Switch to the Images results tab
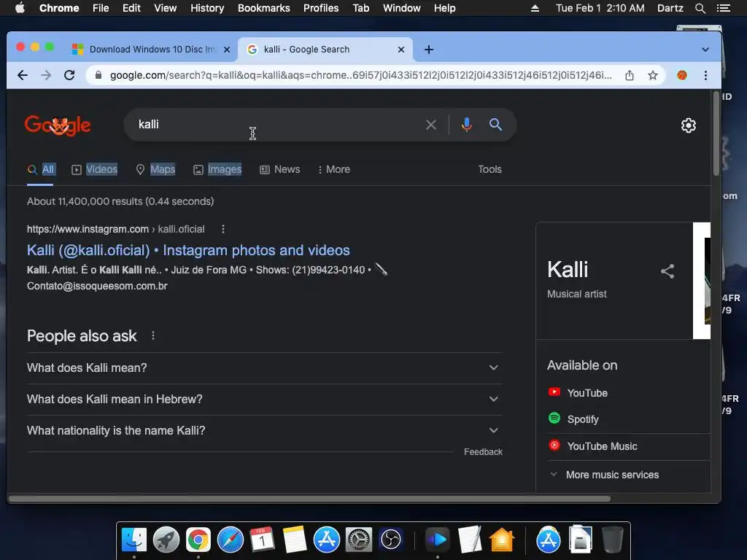Screen dimensions: 747x560 217,169
